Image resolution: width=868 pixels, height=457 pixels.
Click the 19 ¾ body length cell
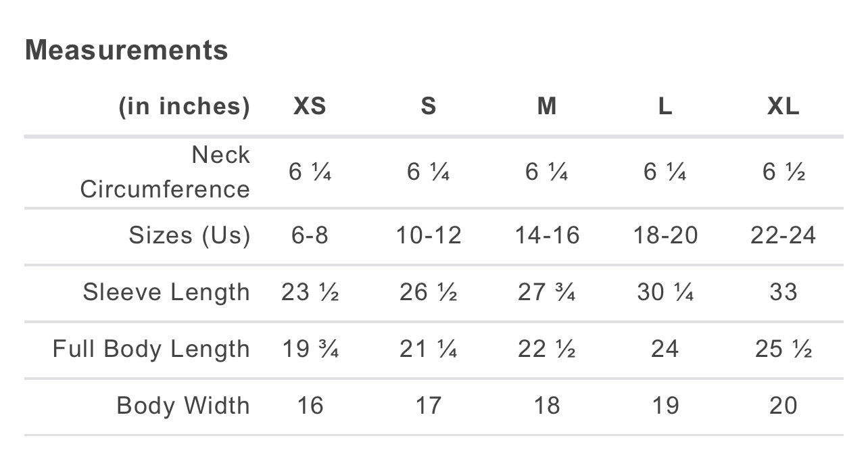coord(310,349)
